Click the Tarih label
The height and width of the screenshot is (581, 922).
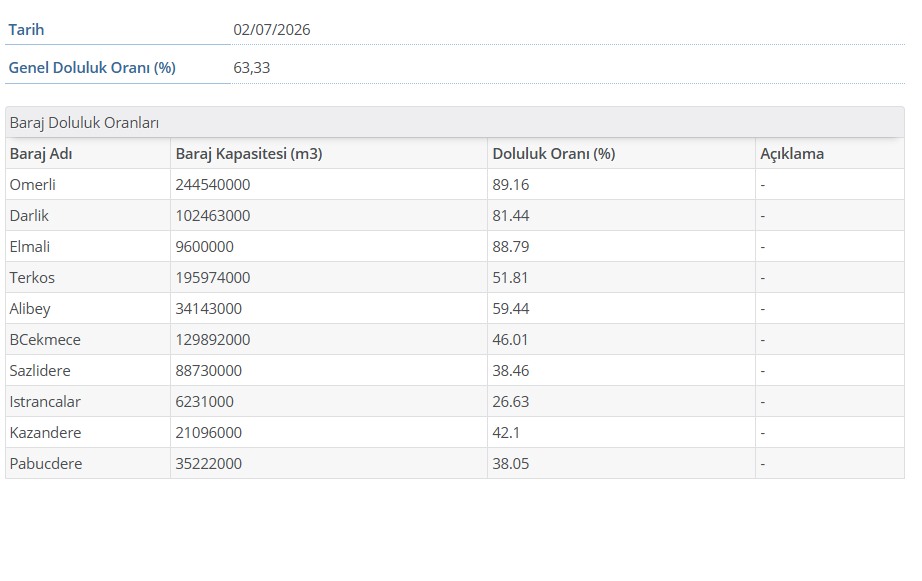click(26, 29)
